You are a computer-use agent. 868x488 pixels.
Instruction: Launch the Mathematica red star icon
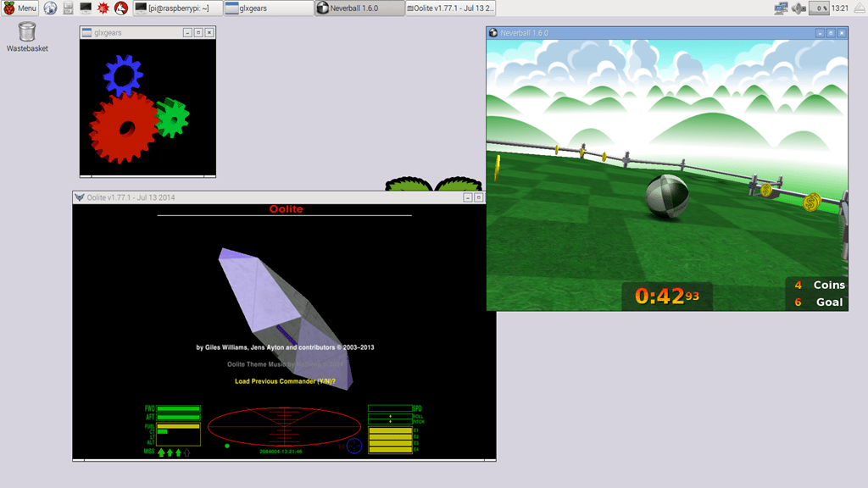103,8
